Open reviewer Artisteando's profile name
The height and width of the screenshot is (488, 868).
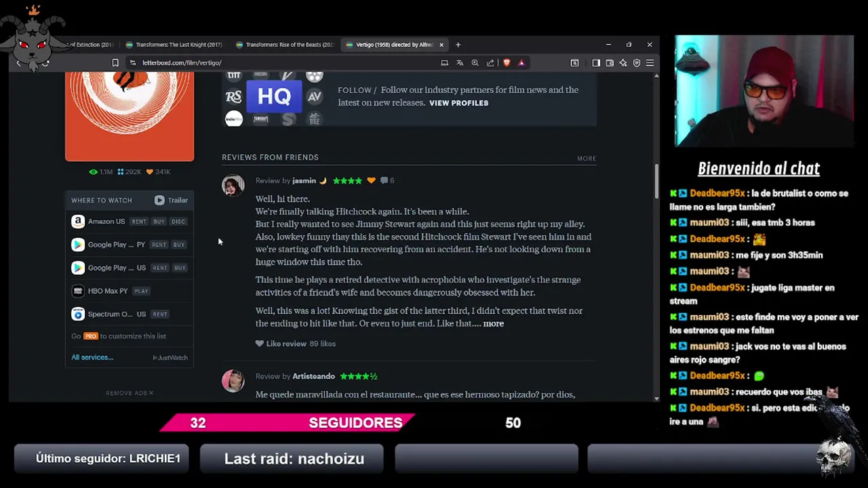pos(313,376)
